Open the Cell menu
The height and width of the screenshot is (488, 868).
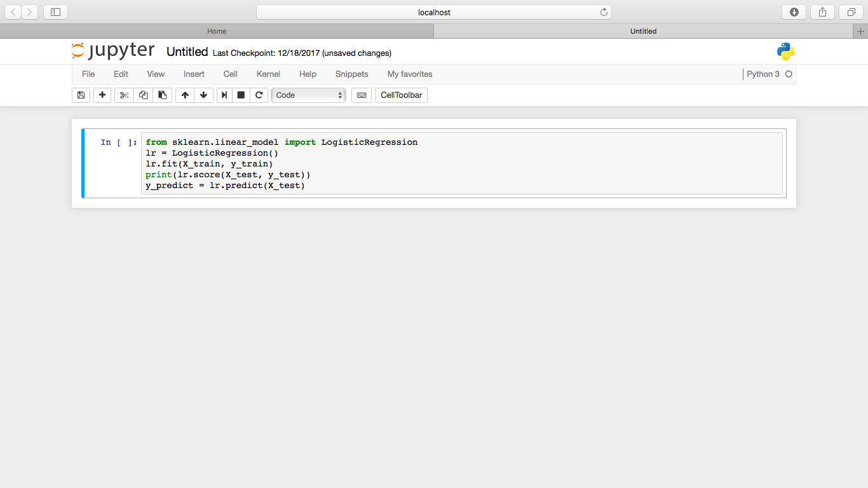(x=230, y=74)
